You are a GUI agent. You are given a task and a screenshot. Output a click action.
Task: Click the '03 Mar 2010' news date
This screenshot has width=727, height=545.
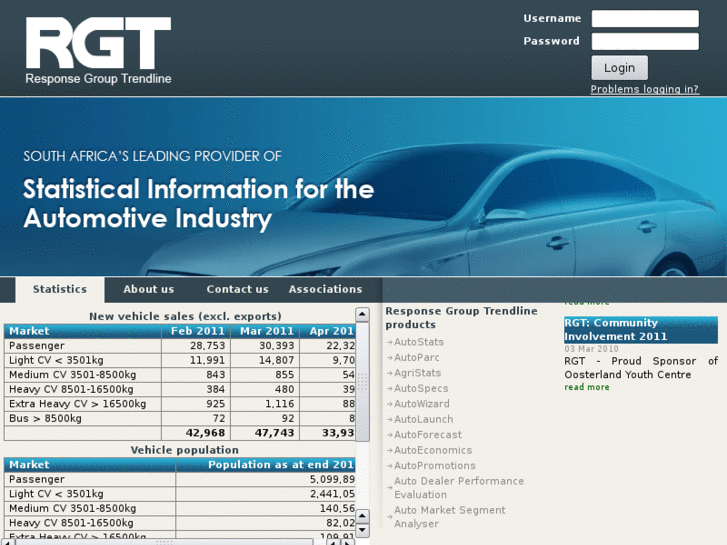(x=591, y=349)
